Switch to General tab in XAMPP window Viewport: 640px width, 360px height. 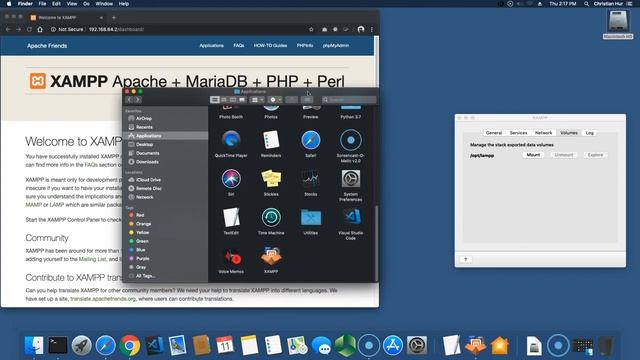[493, 133]
